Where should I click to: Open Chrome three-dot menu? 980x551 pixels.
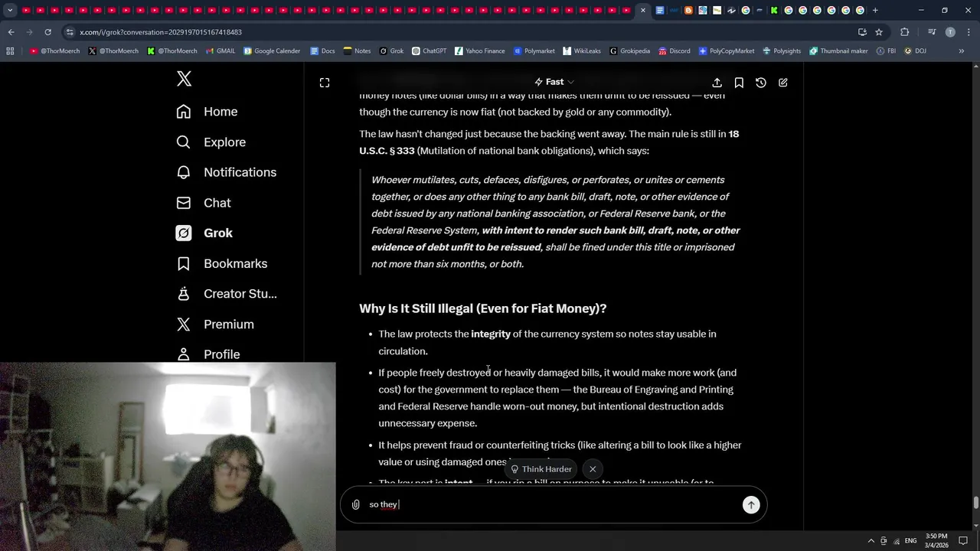(967, 32)
